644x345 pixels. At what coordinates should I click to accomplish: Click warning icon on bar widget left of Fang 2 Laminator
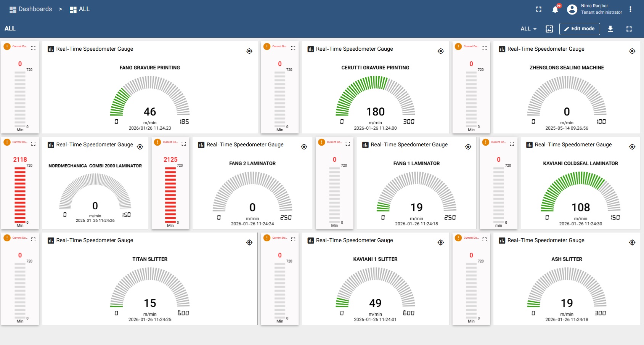(x=157, y=142)
